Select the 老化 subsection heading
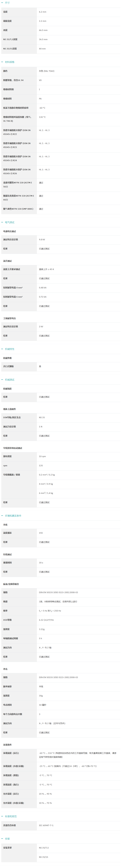The width and height of the screenshot is (121, 868). [5, 525]
